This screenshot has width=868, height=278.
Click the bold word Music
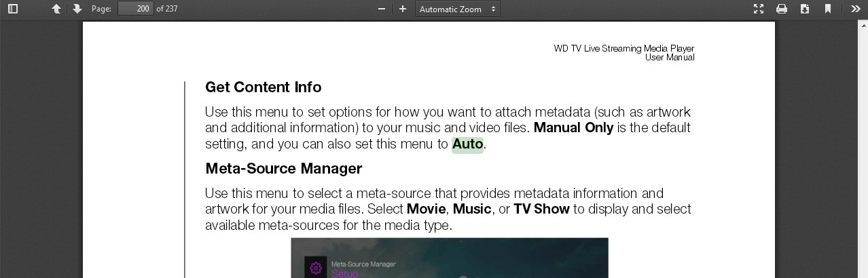tap(472, 209)
